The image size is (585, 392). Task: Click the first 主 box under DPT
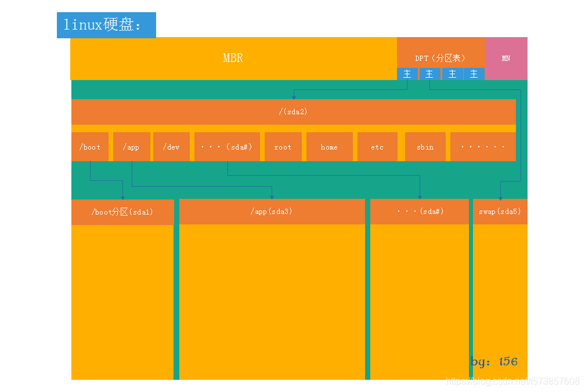click(407, 74)
